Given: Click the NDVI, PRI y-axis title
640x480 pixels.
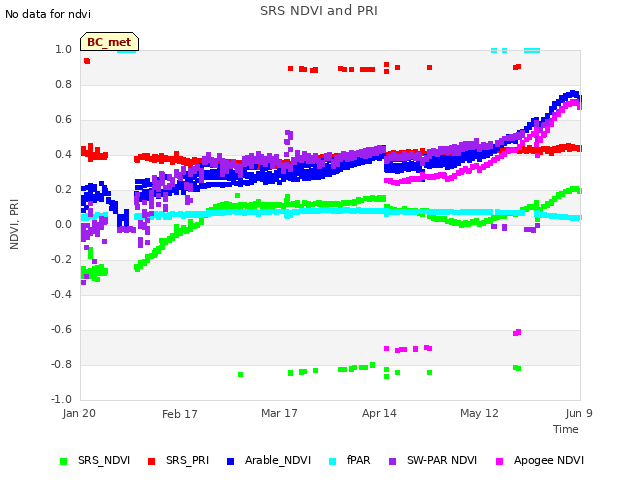Looking at the screenshot, I should tap(14, 224).
